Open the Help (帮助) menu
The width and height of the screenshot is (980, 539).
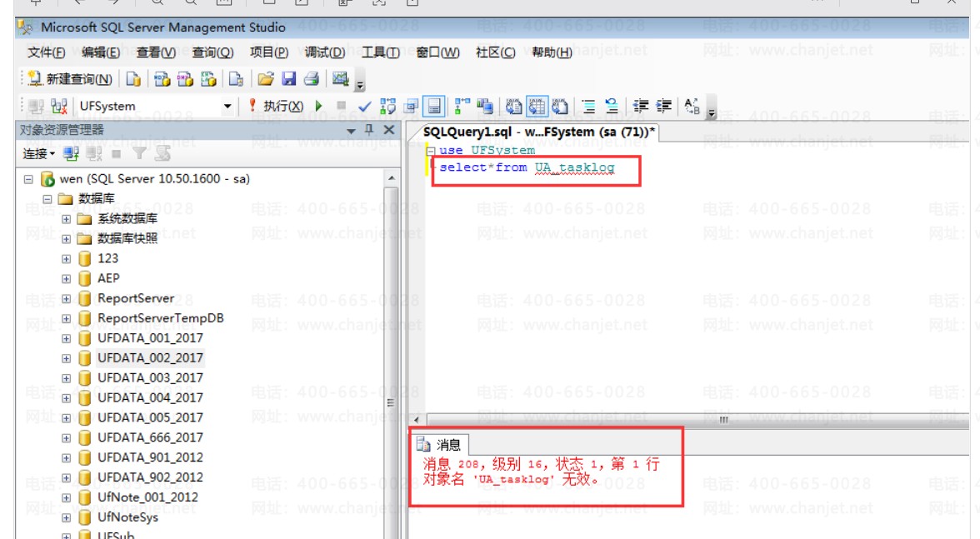click(552, 52)
